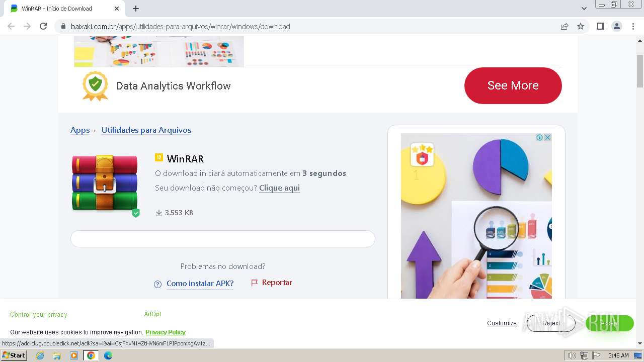Click the volume speaker tray icon
Image resolution: width=644 pixels, height=362 pixels.
(x=572, y=355)
